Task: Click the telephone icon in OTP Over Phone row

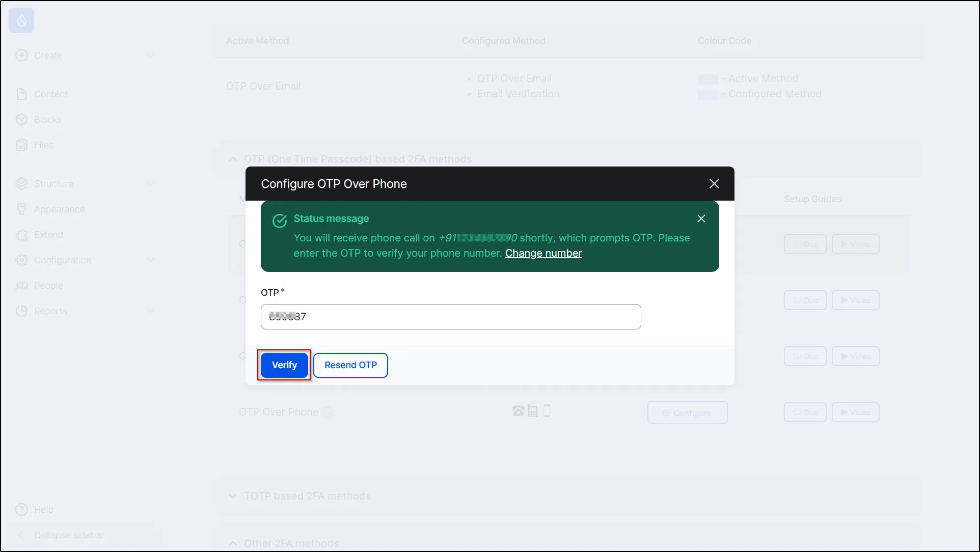Action: (x=518, y=411)
